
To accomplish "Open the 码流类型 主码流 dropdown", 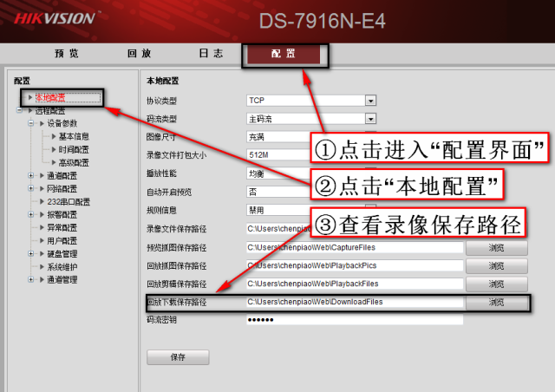I will tap(311, 119).
